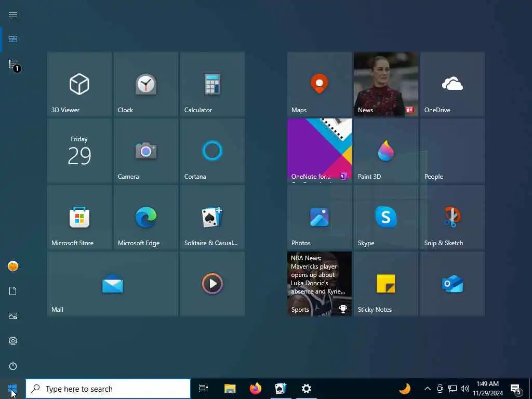Open the Cortana tile
Screen dimensions: 532x399
(x=212, y=151)
